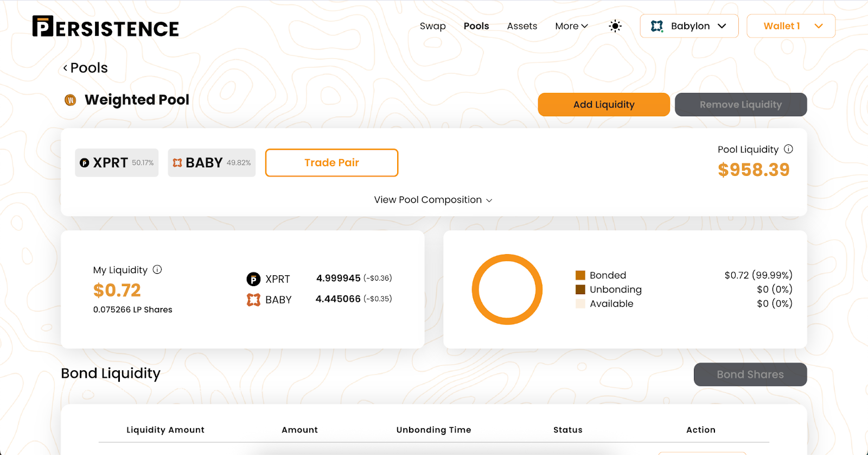Click the Available legend color swatch

[580, 304]
